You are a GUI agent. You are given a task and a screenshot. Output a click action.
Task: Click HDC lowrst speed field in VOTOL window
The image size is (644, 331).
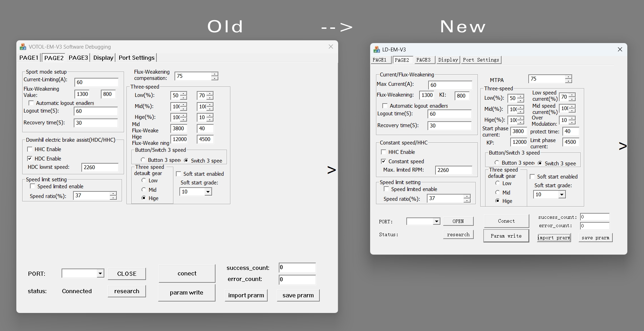(100, 167)
